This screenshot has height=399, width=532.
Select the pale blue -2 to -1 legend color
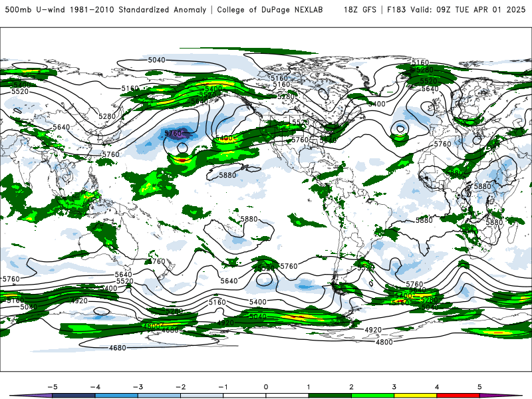tap(202, 396)
